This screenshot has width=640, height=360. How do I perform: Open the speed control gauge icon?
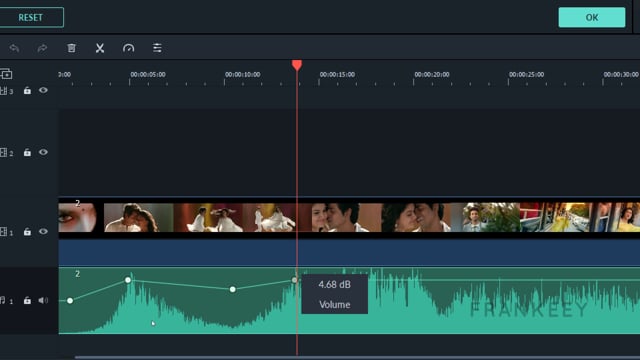[129, 48]
